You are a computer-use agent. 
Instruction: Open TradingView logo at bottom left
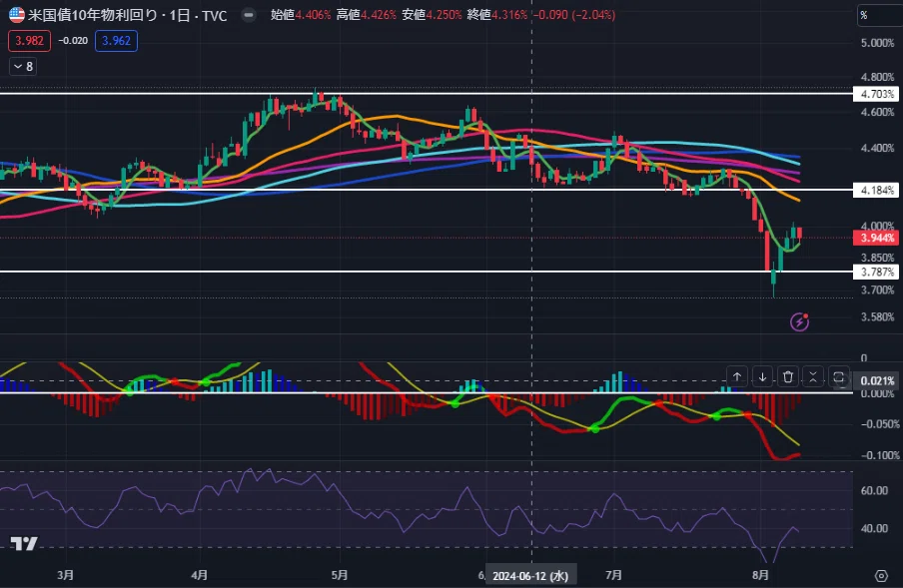24,543
